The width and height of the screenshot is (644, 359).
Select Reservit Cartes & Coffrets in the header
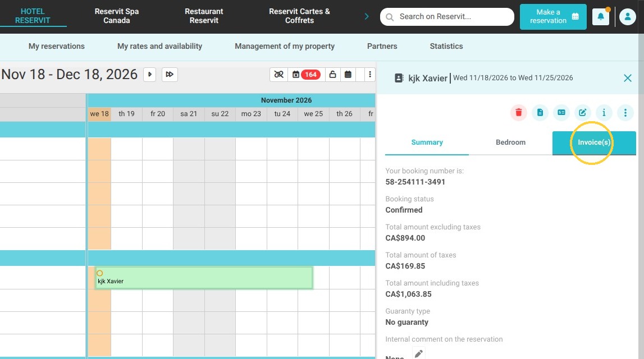click(x=299, y=16)
